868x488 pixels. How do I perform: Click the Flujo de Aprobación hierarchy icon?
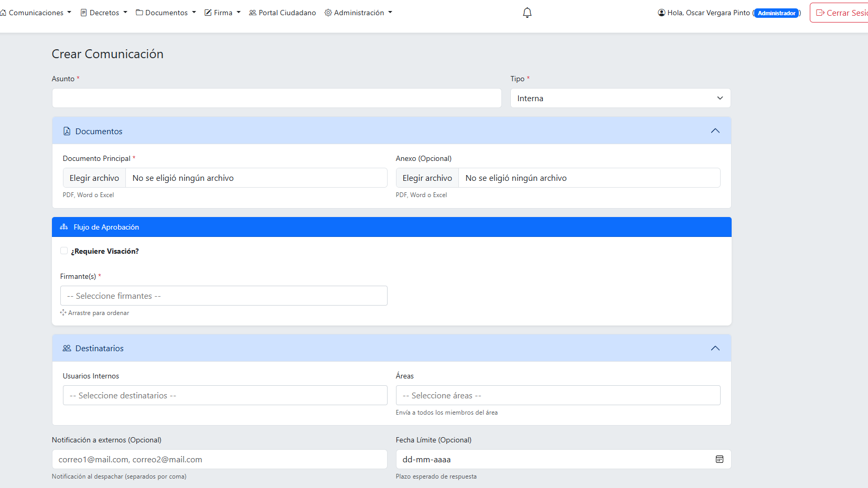point(64,227)
